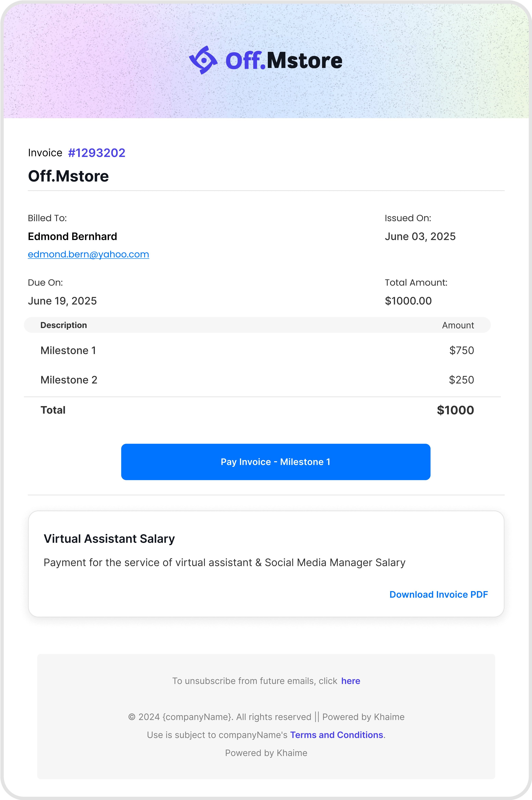The width and height of the screenshot is (532, 800).
Task: Click the Amount column header
Action: (x=458, y=325)
